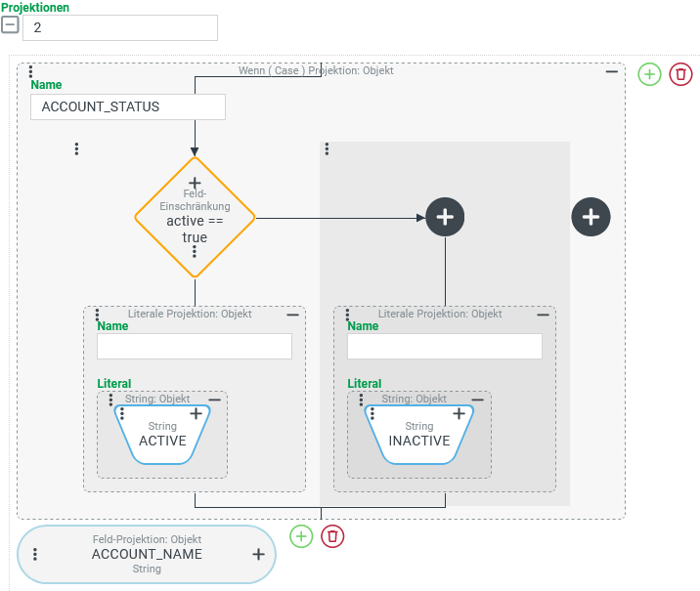
Task: Open drag menu of Wenn (Case) Projektion panel
Action: coord(30,71)
